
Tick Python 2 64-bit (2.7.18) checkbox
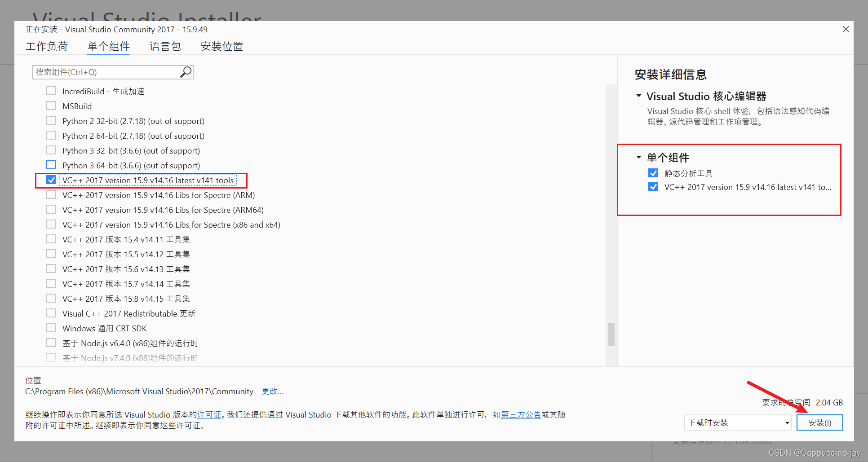click(x=51, y=136)
